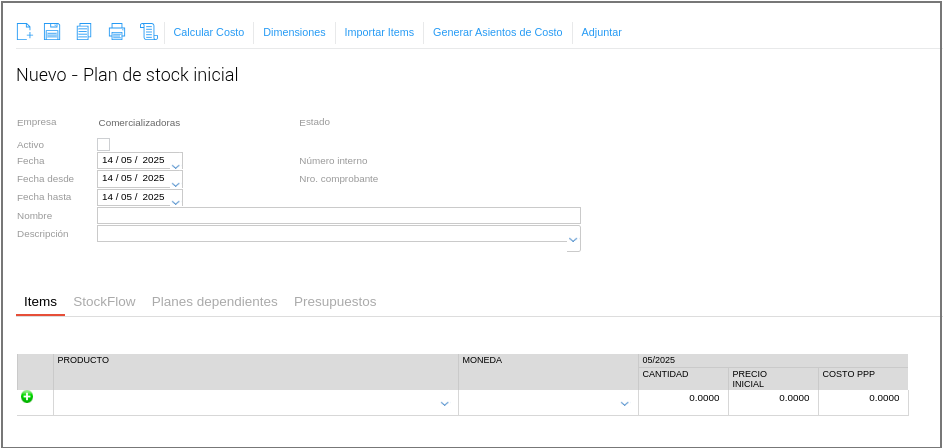Screen dimensions: 943x448
Task: Open the Producto dropdown in items grid
Action: pos(444,404)
